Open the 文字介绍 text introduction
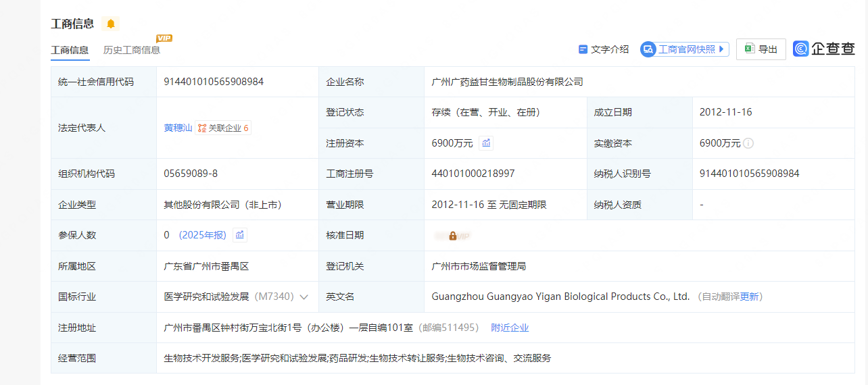868x385 pixels. point(604,49)
